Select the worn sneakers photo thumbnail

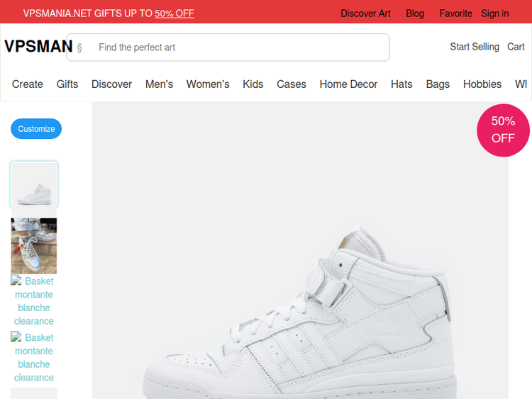34,246
